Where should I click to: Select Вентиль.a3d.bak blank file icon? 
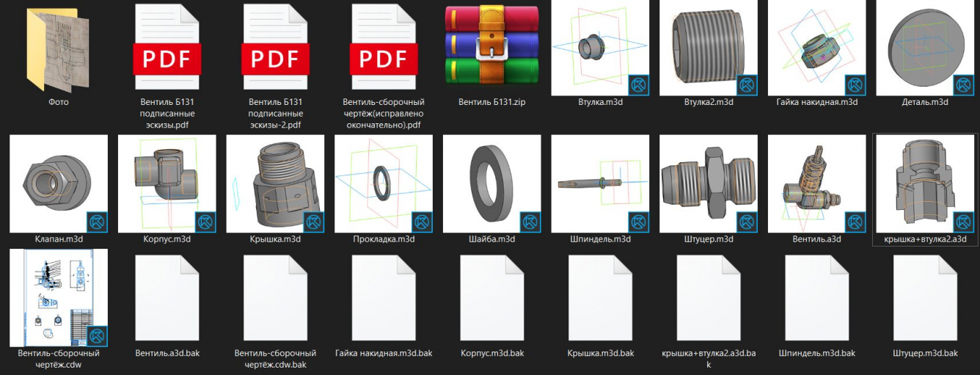pos(167,297)
